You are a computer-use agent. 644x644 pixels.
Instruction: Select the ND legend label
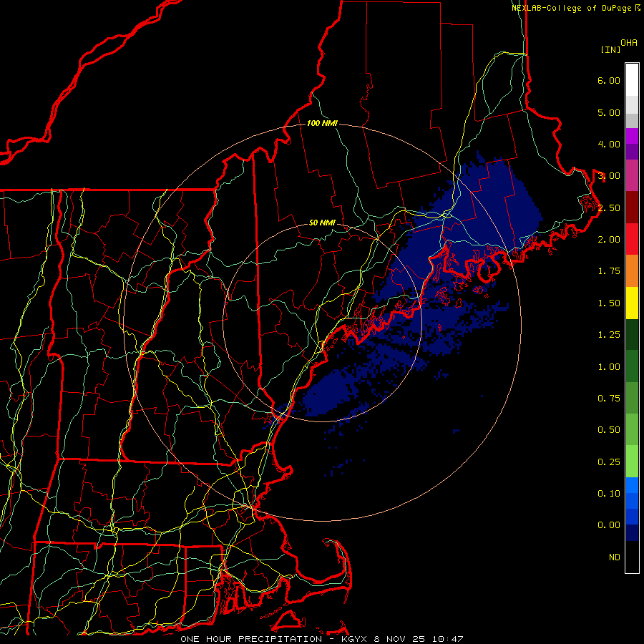pos(615,557)
